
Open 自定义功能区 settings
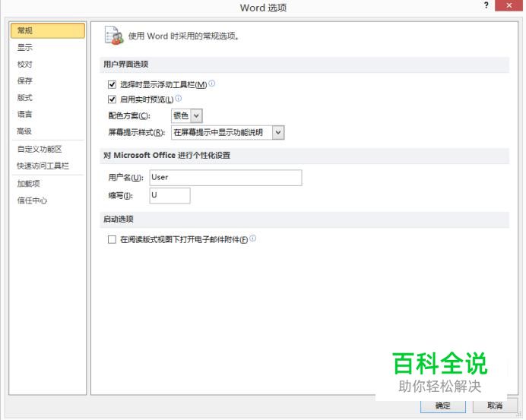(40, 149)
